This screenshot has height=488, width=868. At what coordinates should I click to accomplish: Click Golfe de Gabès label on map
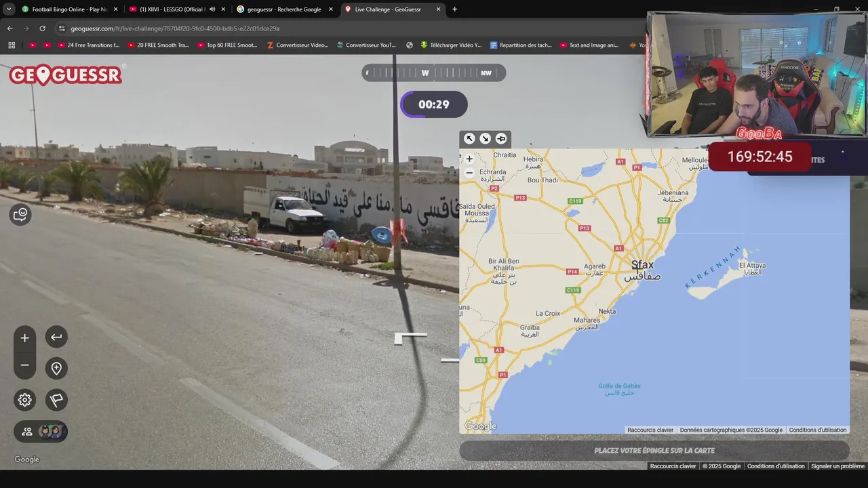(619, 389)
